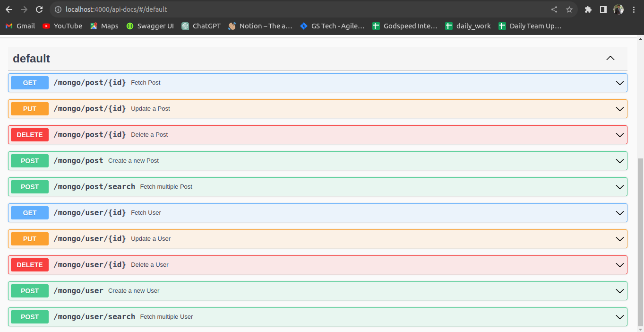Click the POST badge for Create a new Post
Viewport: 644px width, 332px height.
30,161
